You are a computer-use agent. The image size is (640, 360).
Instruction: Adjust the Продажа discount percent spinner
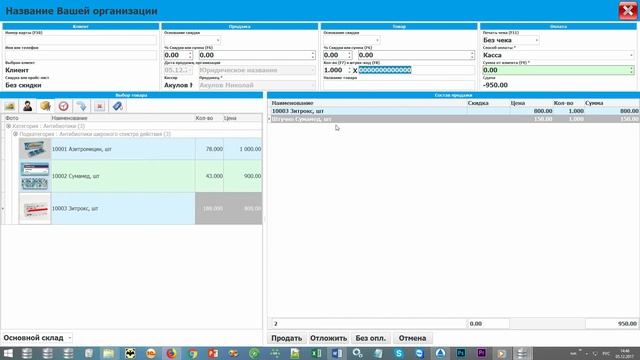point(190,55)
